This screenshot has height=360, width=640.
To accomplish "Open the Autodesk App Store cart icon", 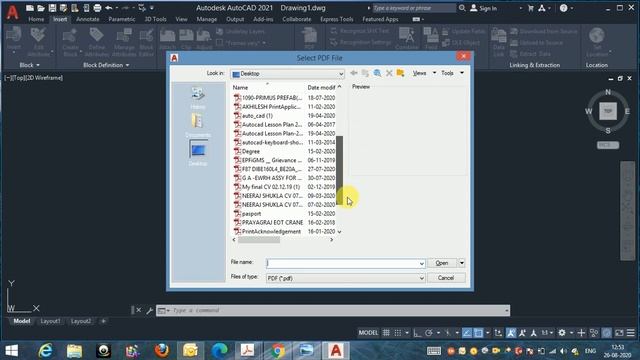I will tap(531, 8).
